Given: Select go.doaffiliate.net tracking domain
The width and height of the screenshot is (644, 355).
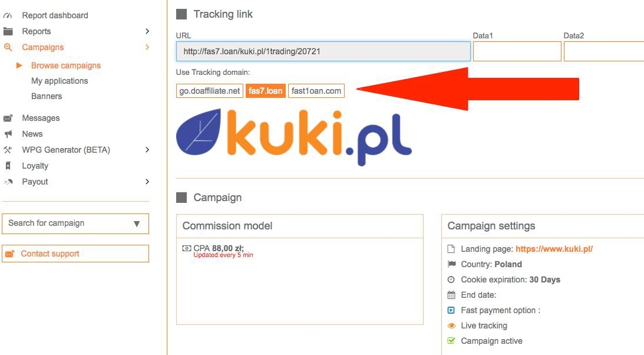Looking at the screenshot, I should [210, 91].
